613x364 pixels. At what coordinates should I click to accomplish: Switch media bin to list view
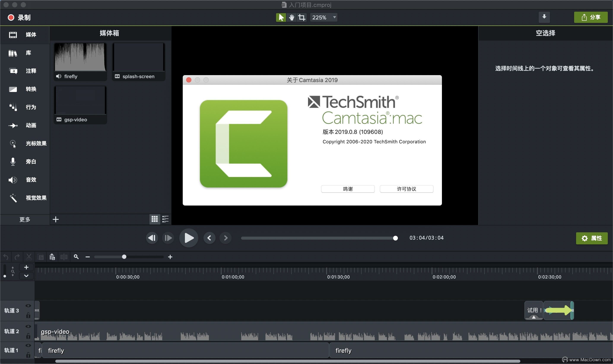[x=165, y=219]
